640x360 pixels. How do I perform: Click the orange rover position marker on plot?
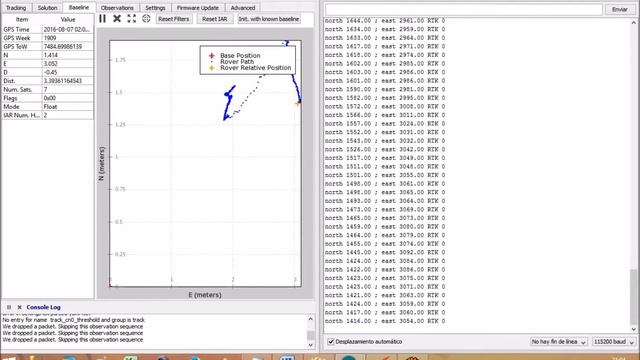(298, 104)
